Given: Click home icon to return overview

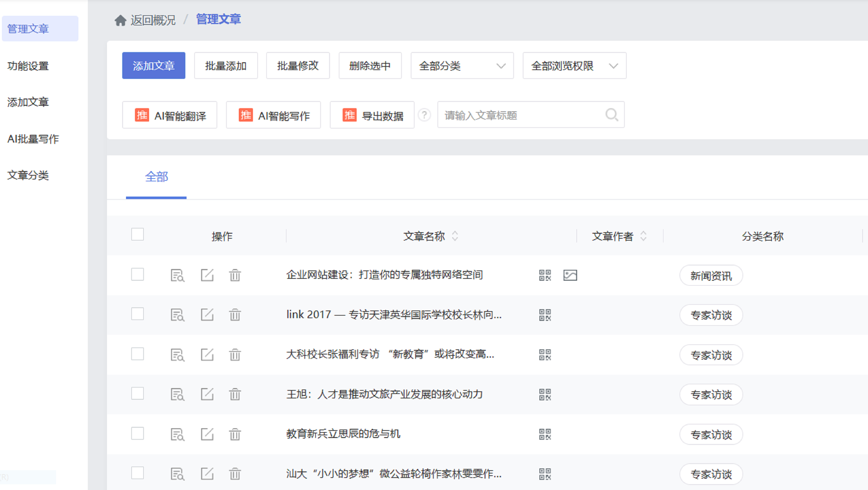Looking at the screenshot, I should point(120,20).
